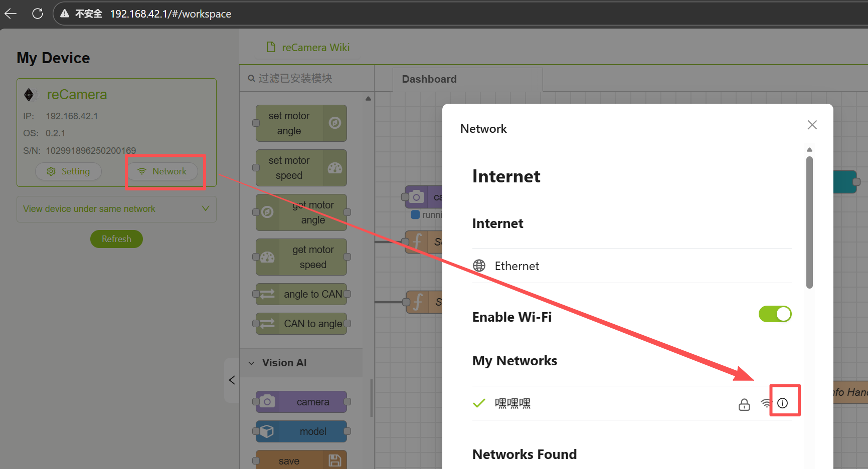Select the set motor speed node

[301, 168]
